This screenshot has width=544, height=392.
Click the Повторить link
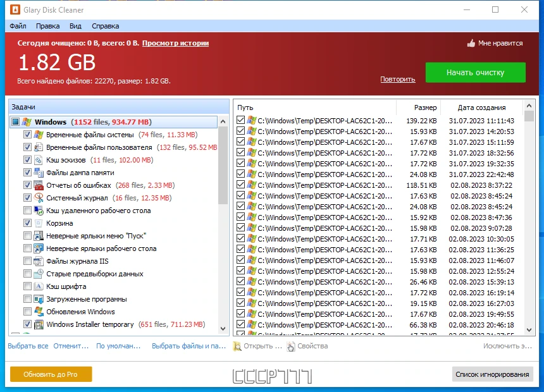(x=398, y=79)
